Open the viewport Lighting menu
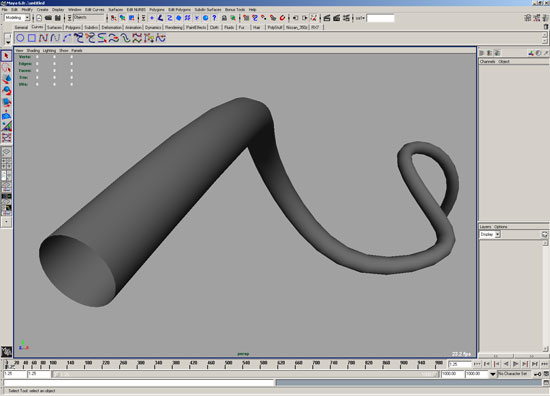The width and height of the screenshot is (550, 396). tap(49, 51)
